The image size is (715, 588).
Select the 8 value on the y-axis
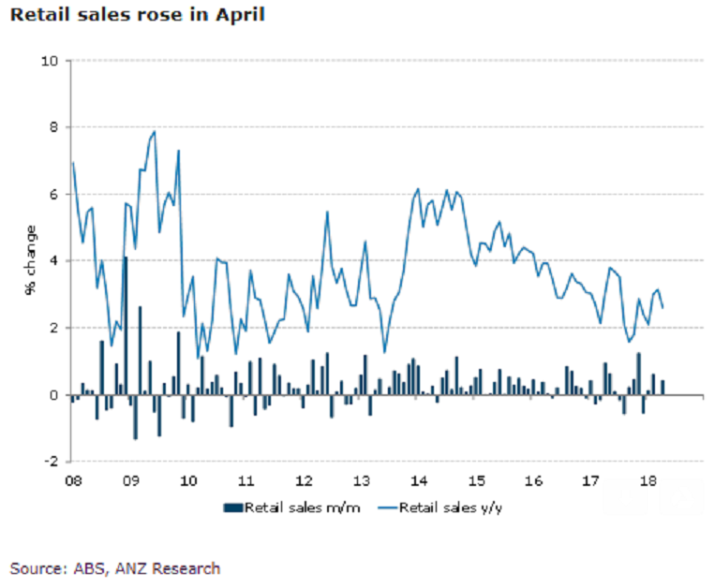pos(53,127)
